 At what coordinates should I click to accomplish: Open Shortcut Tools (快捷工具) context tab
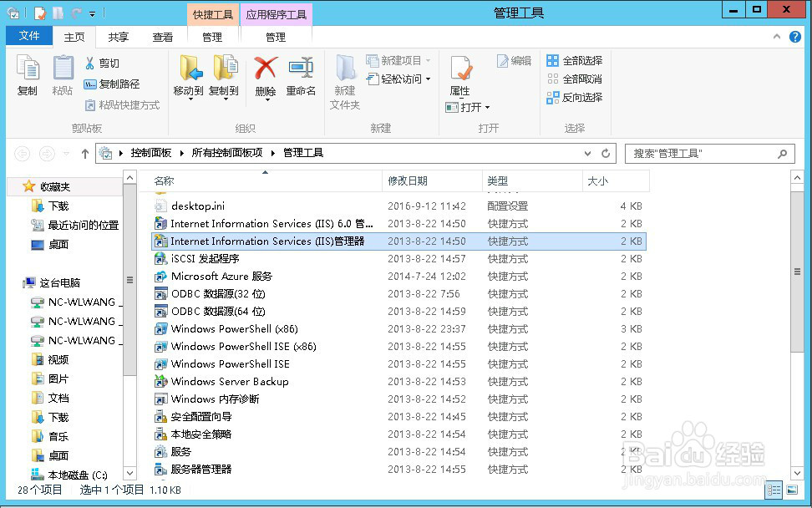pos(213,14)
